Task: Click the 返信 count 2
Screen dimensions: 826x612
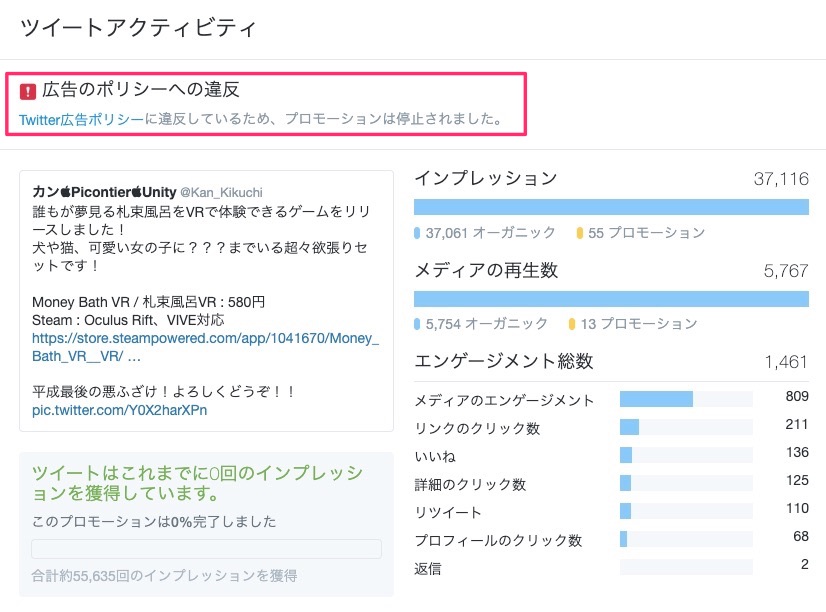Action: click(x=804, y=564)
